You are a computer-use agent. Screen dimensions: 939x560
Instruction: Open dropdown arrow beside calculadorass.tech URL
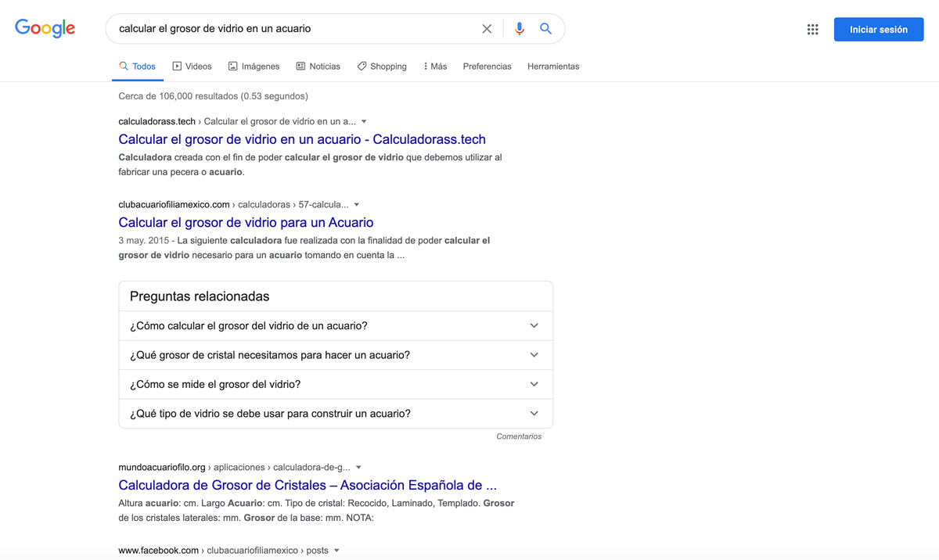(x=364, y=122)
